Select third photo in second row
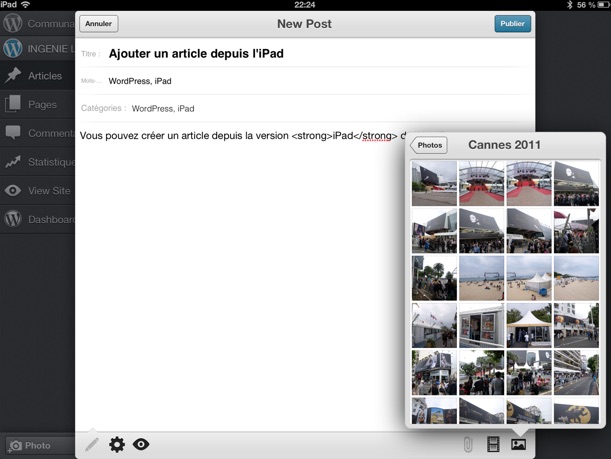Screen dimensions: 611x459 tap(529, 231)
